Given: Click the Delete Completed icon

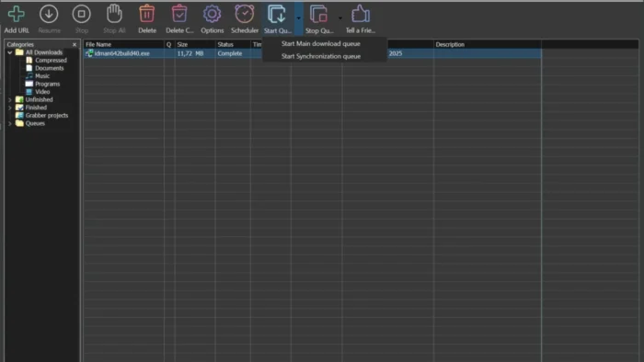Looking at the screenshot, I should pos(179,15).
